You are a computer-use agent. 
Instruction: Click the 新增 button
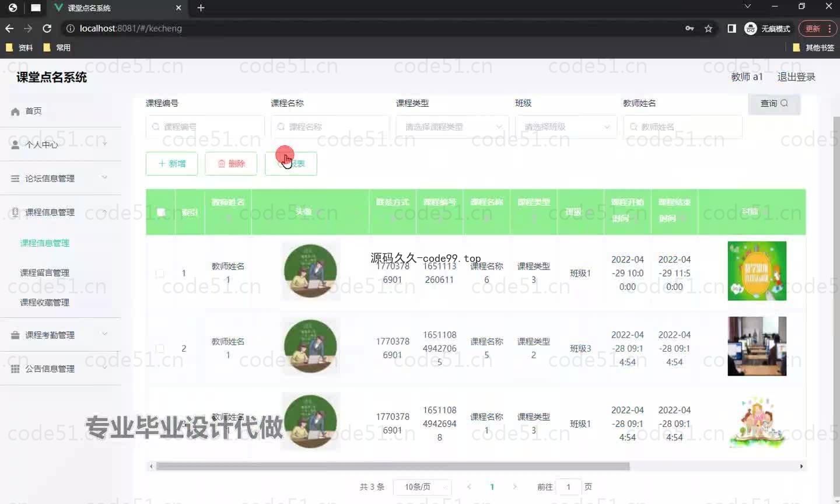pos(171,164)
